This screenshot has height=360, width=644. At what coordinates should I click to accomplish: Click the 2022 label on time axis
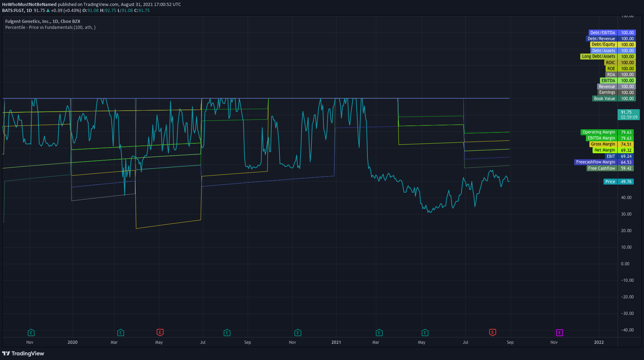tap(599, 342)
